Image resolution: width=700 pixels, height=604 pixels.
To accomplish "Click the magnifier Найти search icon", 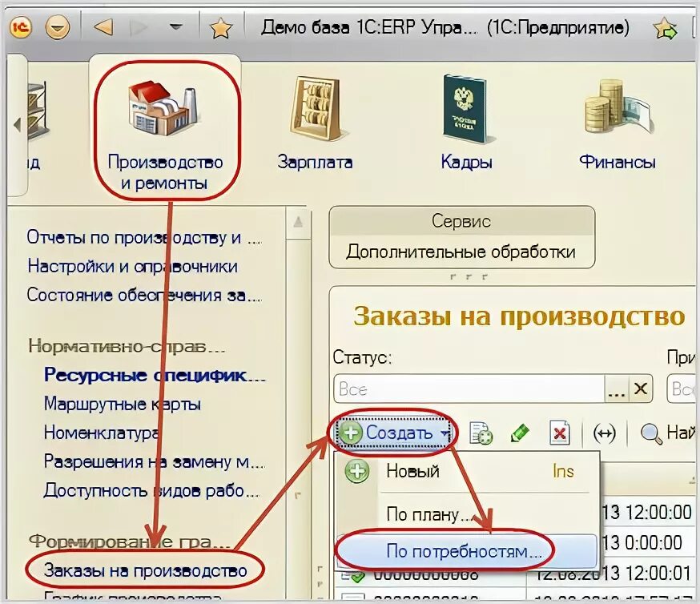I will 651,433.
